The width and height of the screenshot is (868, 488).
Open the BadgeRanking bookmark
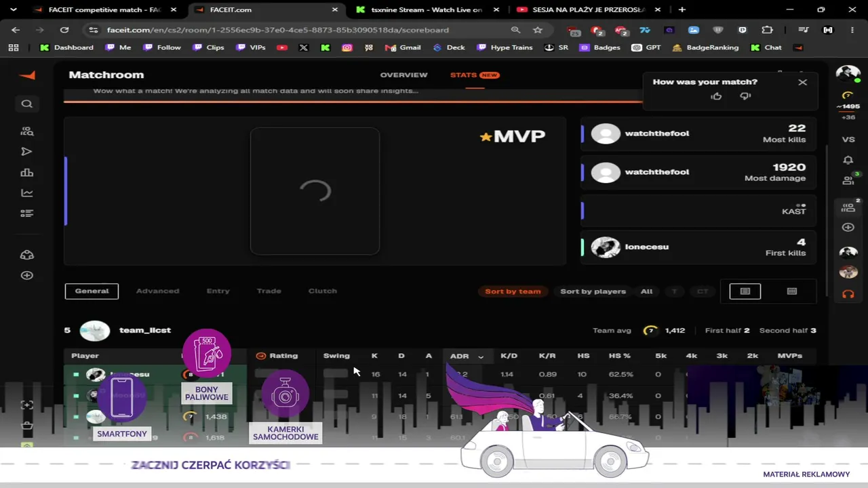pyautogui.click(x=705, y=47)
